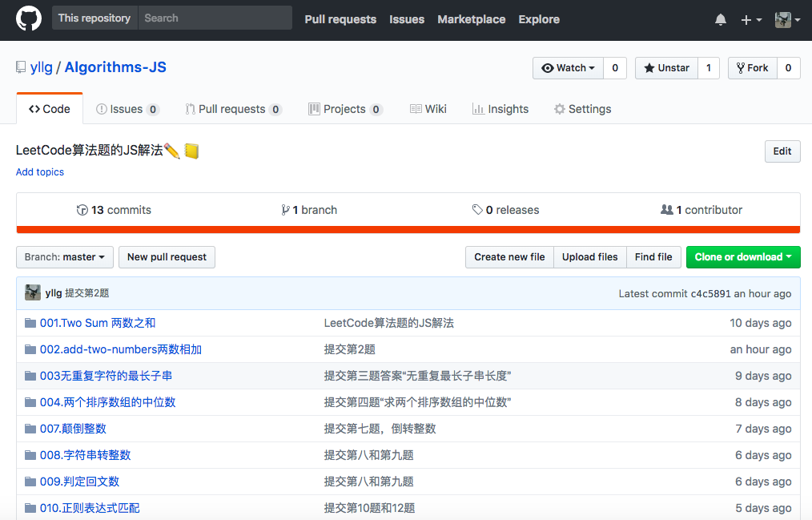Open the Watch dropdown button

coord(568,68)
